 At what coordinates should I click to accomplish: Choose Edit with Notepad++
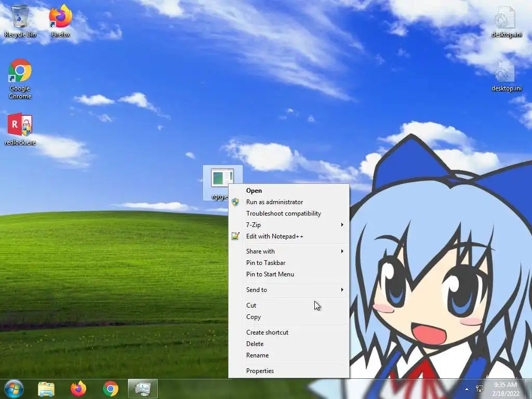289,236
